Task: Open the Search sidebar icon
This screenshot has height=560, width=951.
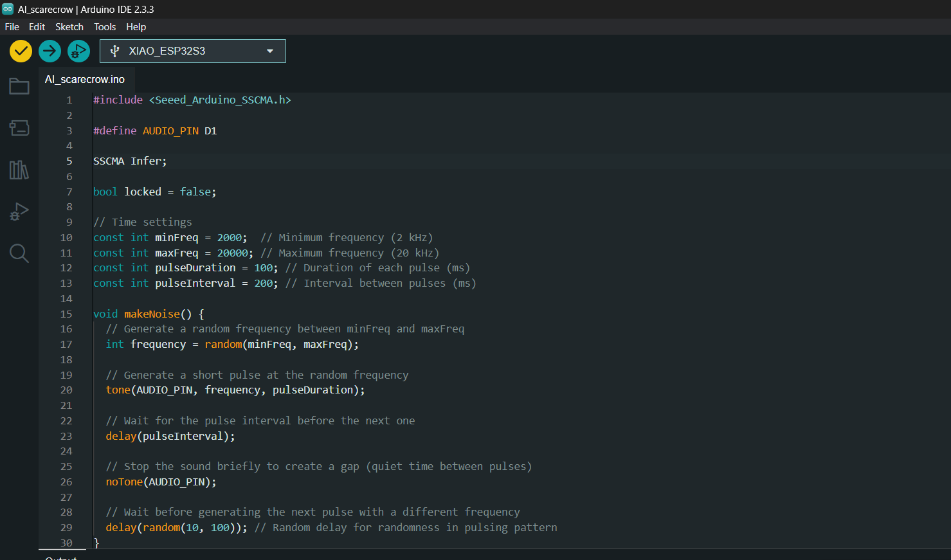Action: tap(19, 253)
